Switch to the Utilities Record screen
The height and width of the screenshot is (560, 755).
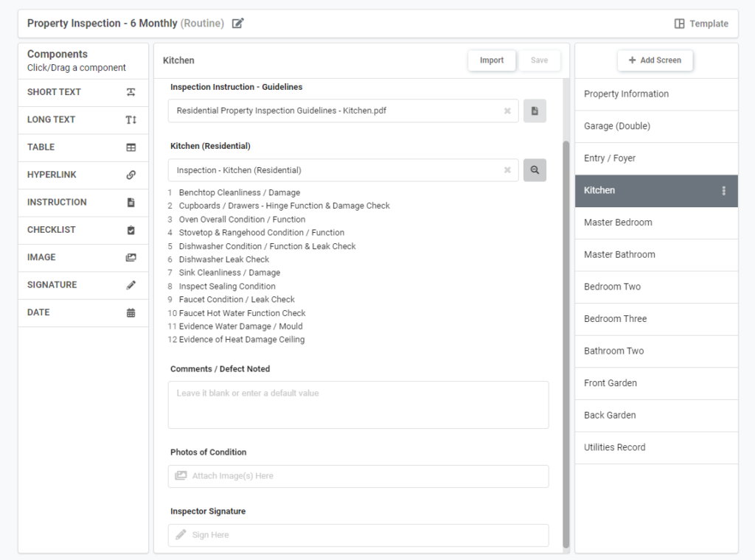click(655, 447)
